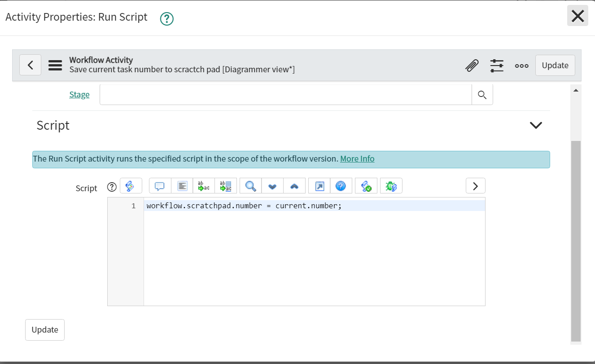
Task: Open help for Activity Properties
Action: point(166,19)
